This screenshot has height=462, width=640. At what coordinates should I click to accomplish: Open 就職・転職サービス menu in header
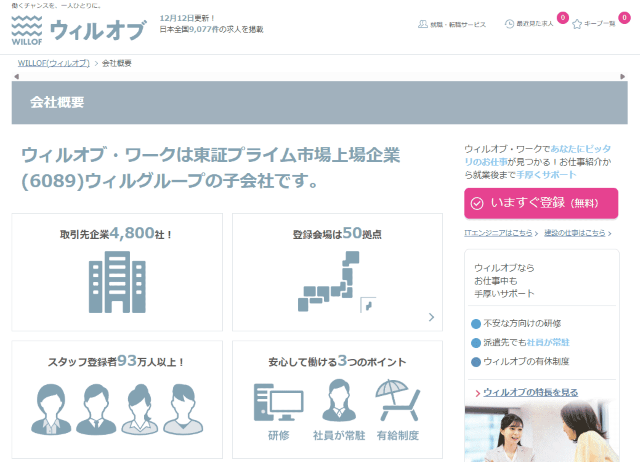pos(452,24)
